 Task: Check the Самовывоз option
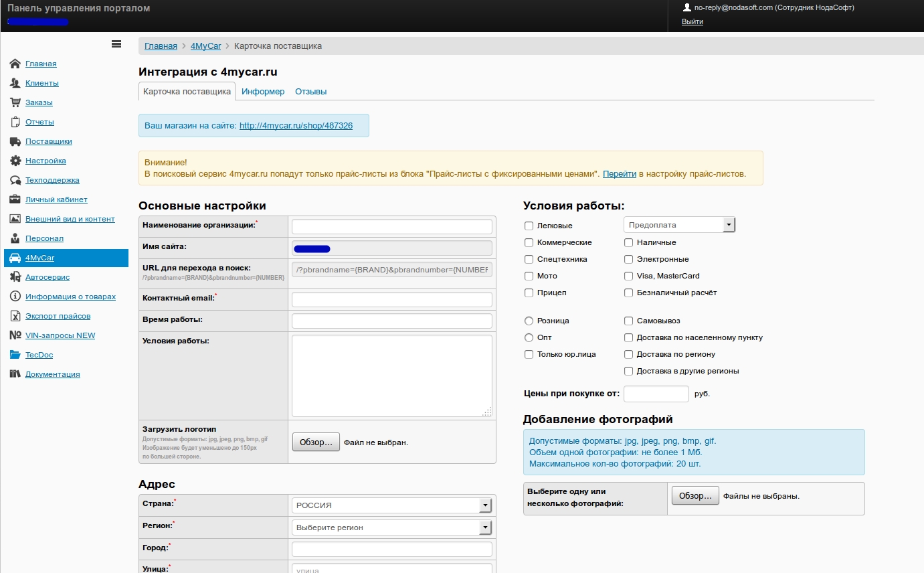click(x=628, y=321)
